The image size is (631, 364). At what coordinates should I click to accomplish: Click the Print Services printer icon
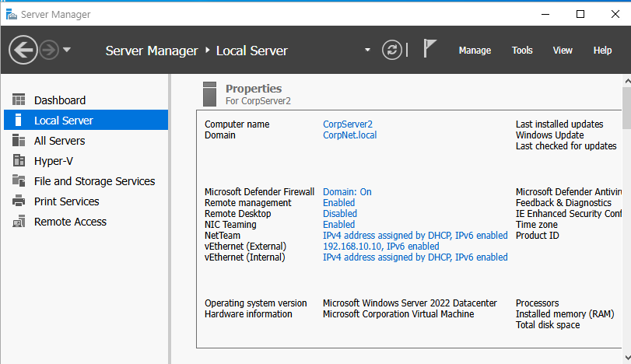coord(19,201)
